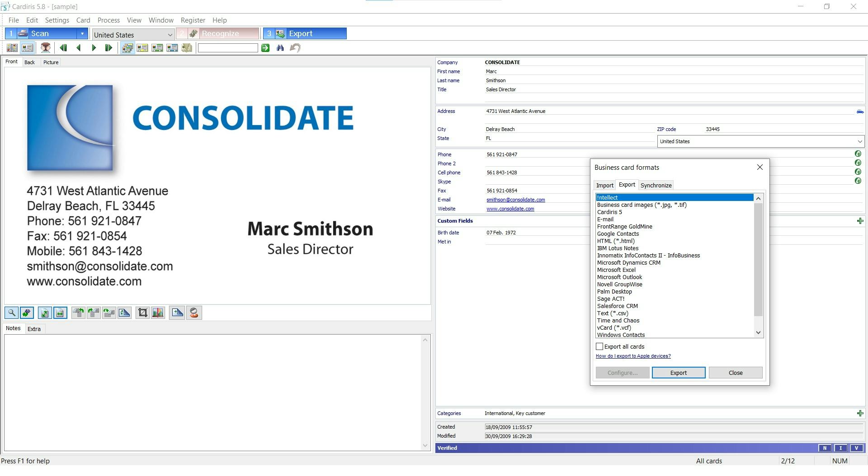
Task: Jump to the first card
Action: [x=63, y=48]
